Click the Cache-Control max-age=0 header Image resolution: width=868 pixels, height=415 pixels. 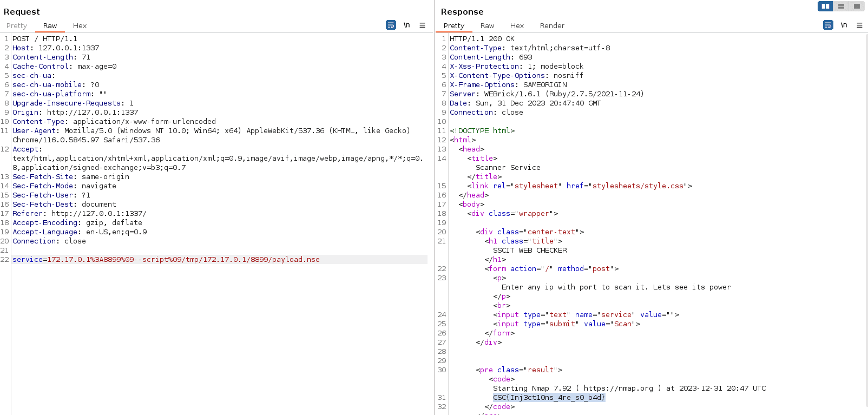pos(64,67)
